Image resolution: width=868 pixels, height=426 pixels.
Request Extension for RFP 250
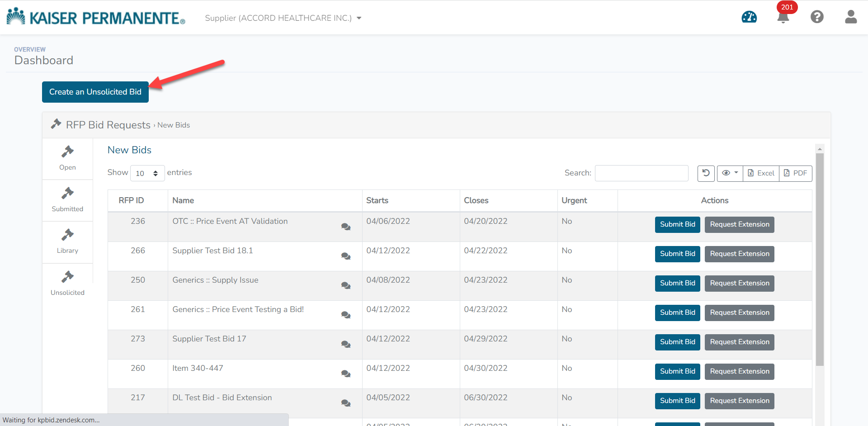click(x=739, y=284)
